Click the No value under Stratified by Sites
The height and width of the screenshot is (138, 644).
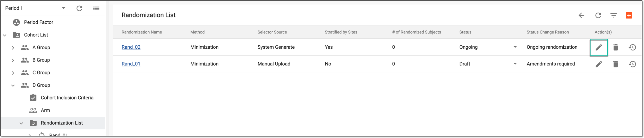coord(328,64)
